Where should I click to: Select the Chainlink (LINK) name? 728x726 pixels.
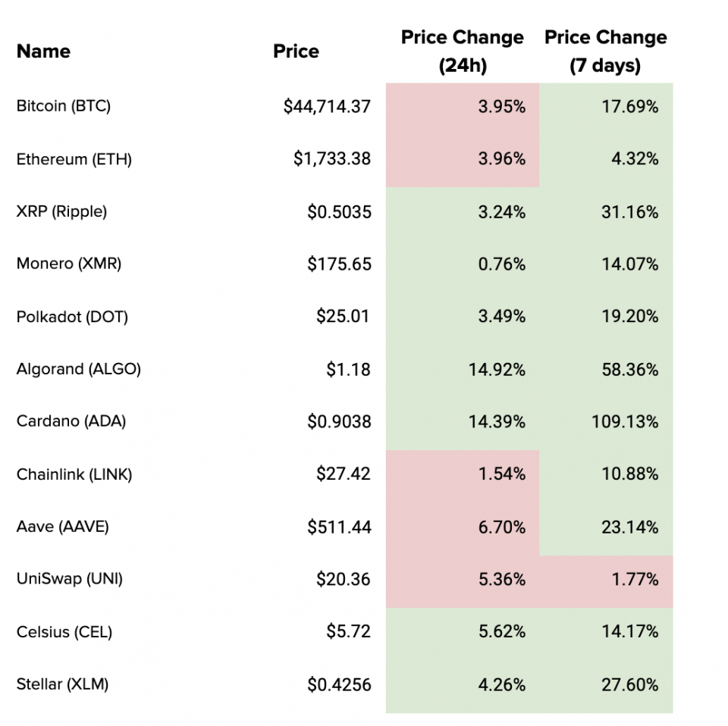coord(74,474)
